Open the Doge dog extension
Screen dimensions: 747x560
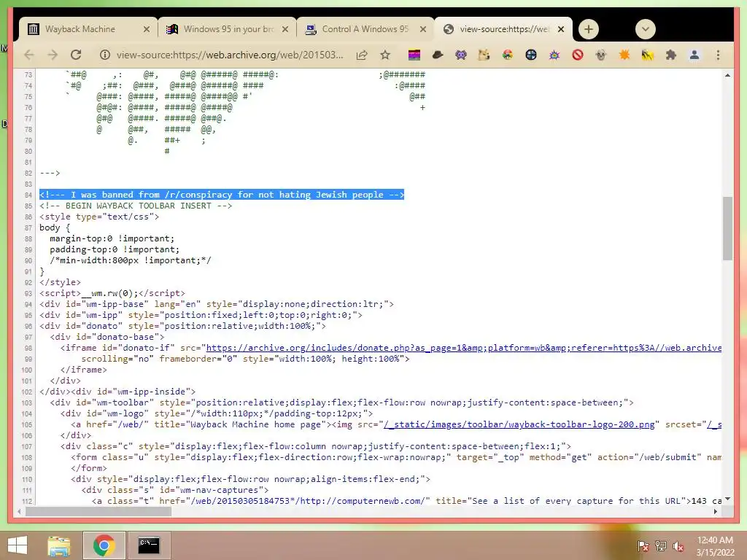[484, 55]
